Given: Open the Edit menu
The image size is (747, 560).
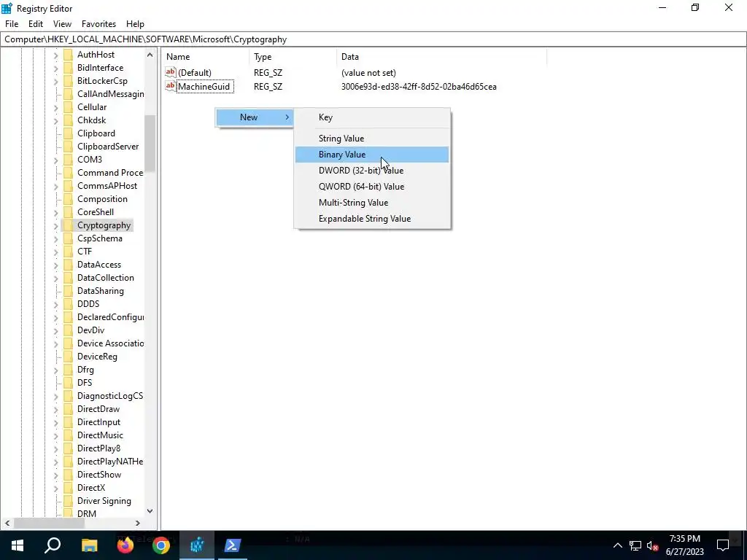Looking at the screenshot, I should (x=36, y=24).
